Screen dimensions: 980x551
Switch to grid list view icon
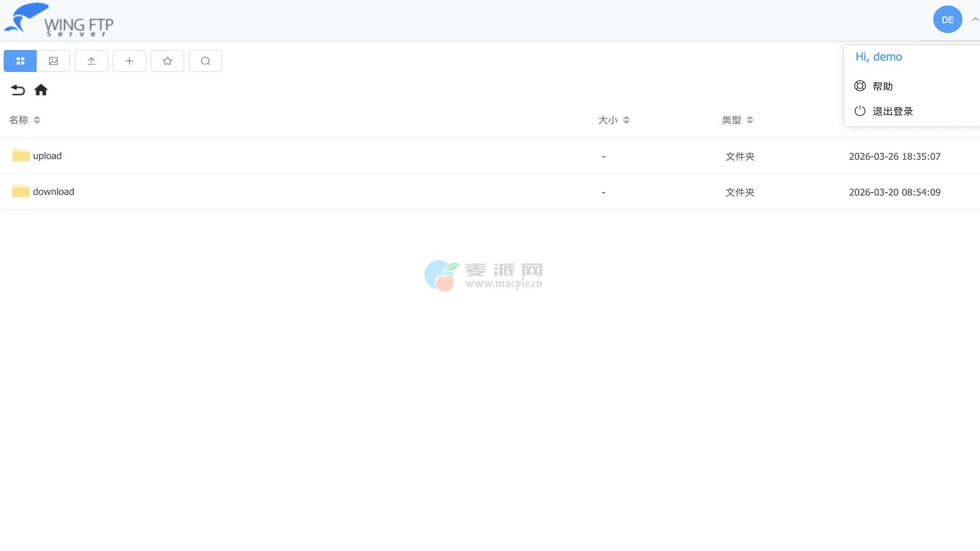pyautogui.click(x=20, y=61)
